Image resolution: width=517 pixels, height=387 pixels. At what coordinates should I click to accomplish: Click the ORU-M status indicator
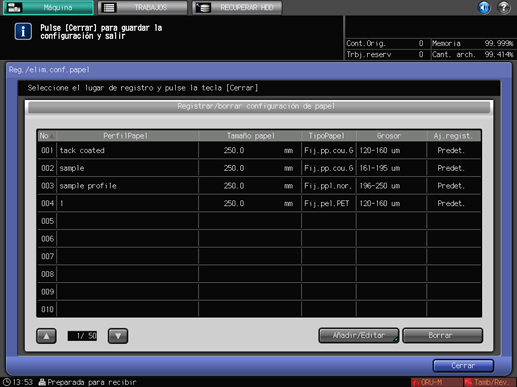[436, 382]
